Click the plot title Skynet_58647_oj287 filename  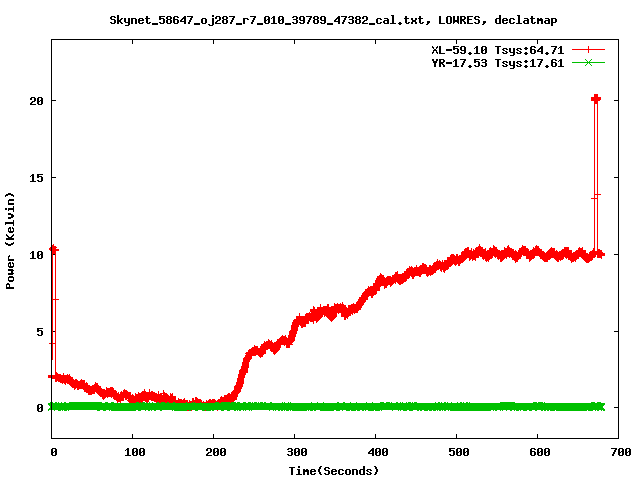coord(333,20)
